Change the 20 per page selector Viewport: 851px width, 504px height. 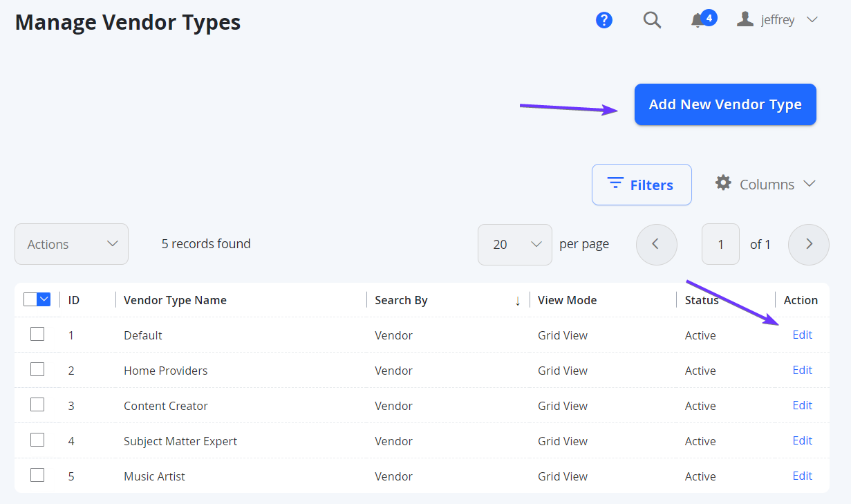[514, 245]
